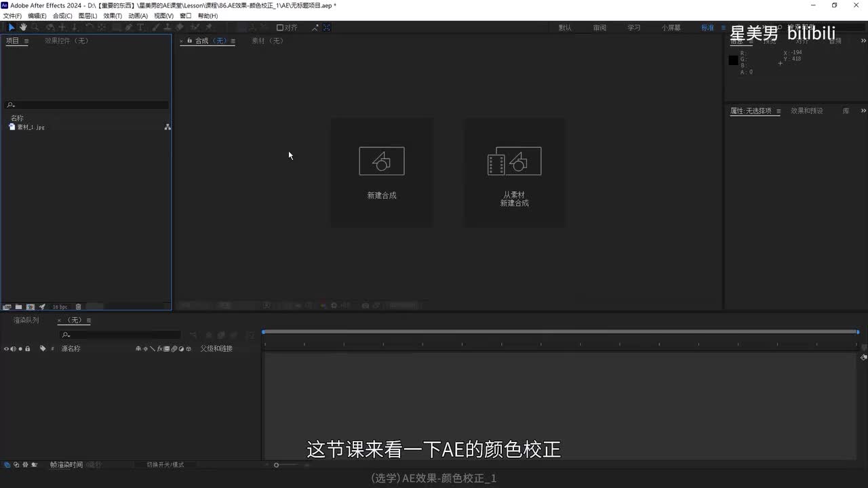Click the fx effects column icon
Viewport: 868px width, 488px height.
[159, 349]
